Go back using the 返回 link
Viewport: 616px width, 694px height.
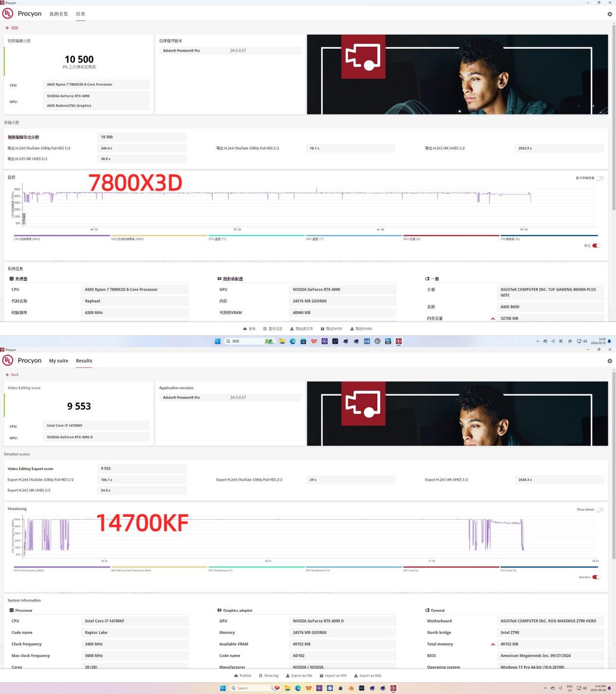(11, 28)
